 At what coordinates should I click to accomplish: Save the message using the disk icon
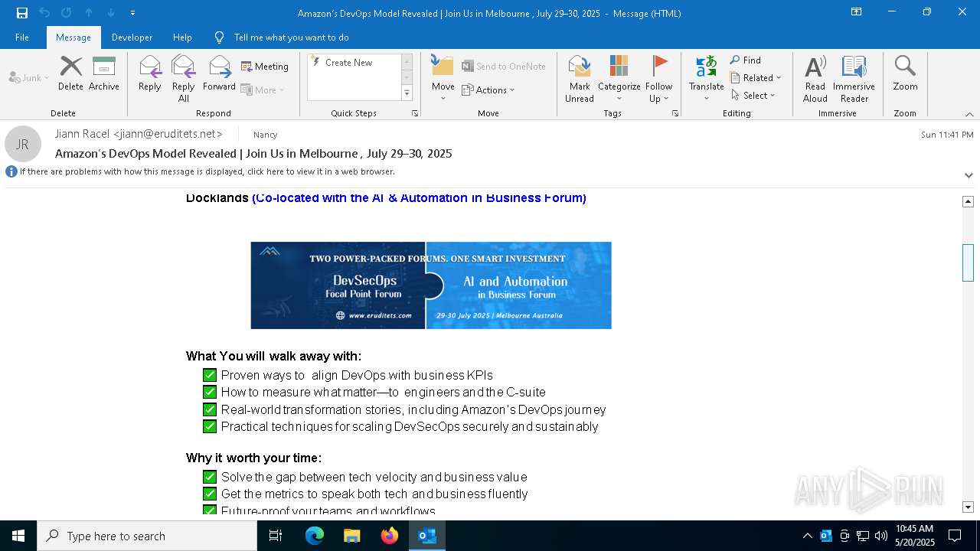[x=22, y=13]
